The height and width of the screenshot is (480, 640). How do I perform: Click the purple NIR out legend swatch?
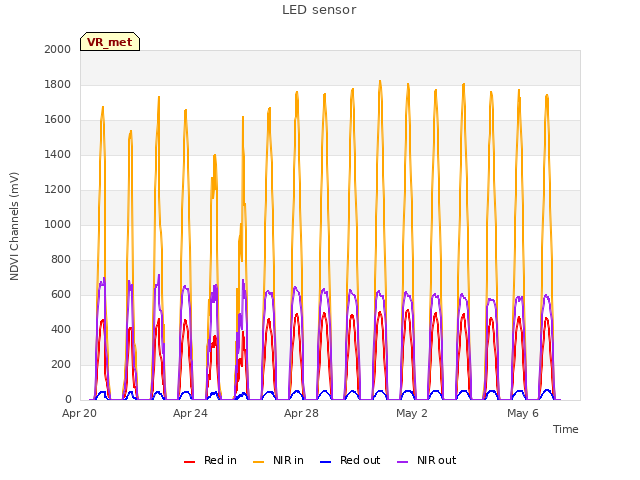coord(402,462)
